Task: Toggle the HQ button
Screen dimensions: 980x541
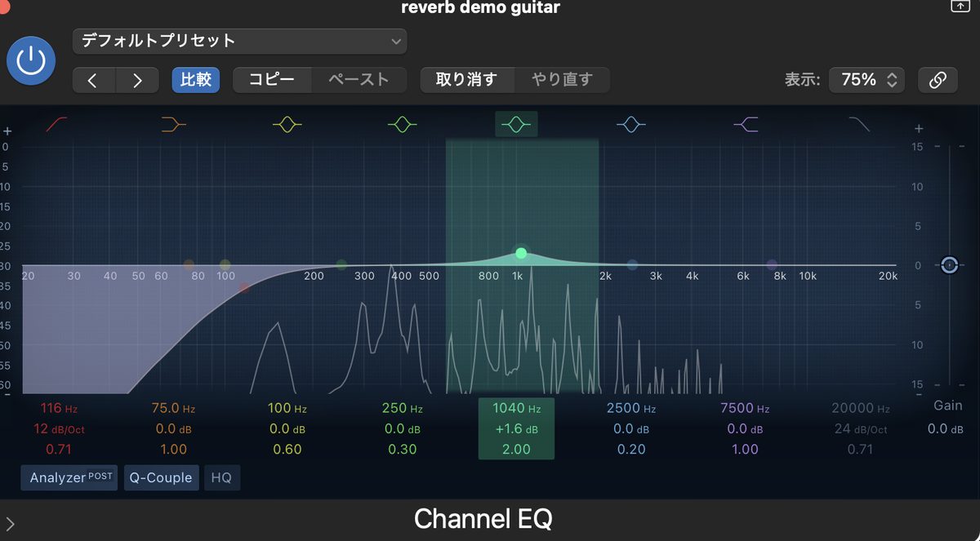Action: 221,478
